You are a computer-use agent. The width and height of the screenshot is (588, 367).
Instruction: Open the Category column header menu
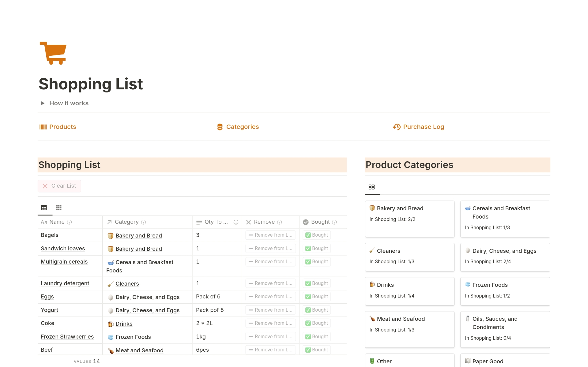[126, 222]
